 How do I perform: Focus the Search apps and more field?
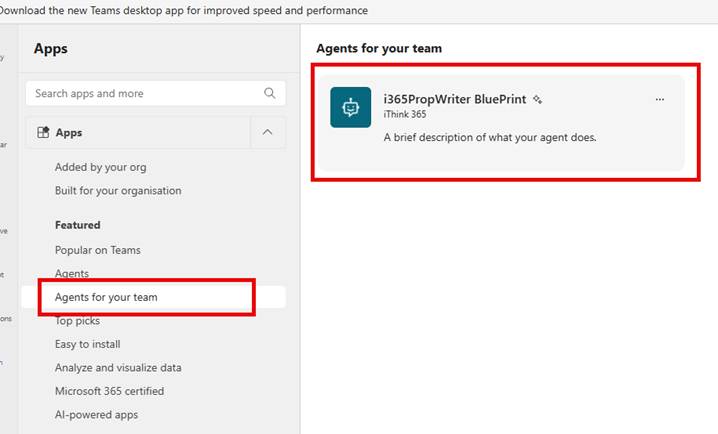145,93
